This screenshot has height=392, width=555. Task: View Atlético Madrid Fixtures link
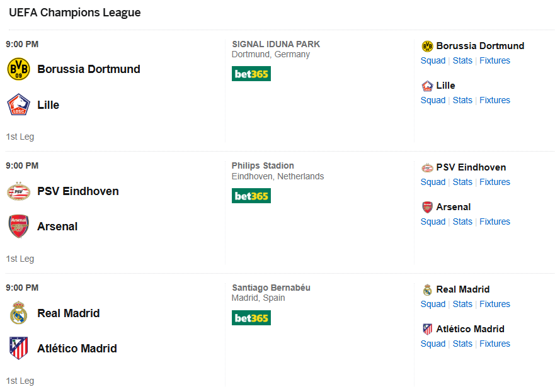coord(495,344)
